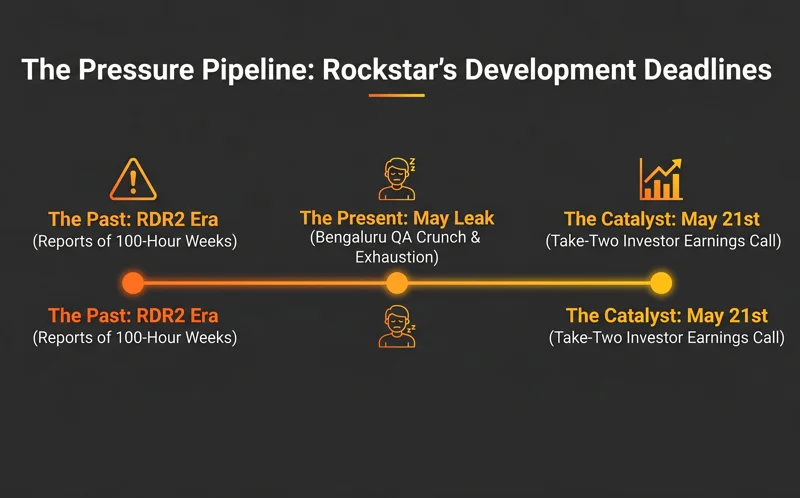Click '(Take-Two Investor Earnings Call)' above timeline

[663, 241]
